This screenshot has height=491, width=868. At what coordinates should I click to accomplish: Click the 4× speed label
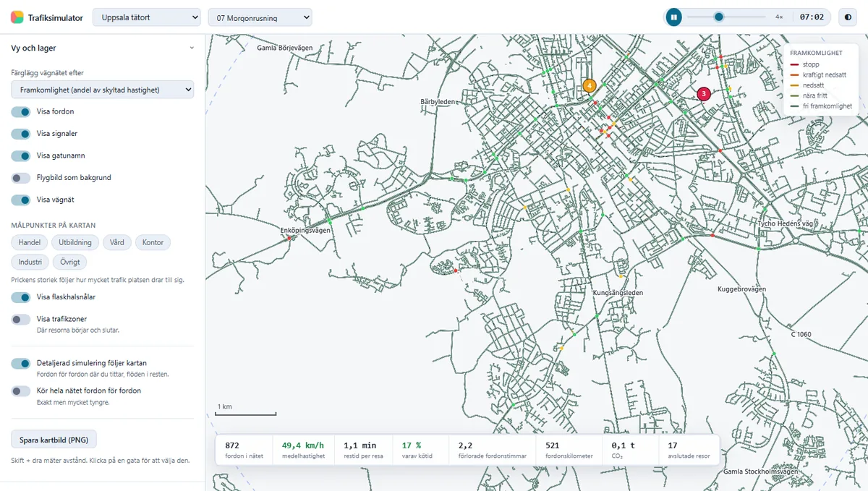[x=779, y=17]
